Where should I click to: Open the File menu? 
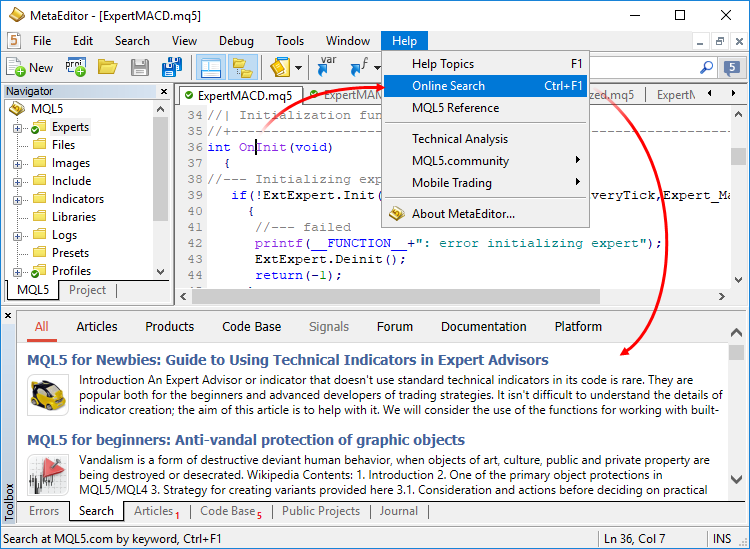[42, 41]
